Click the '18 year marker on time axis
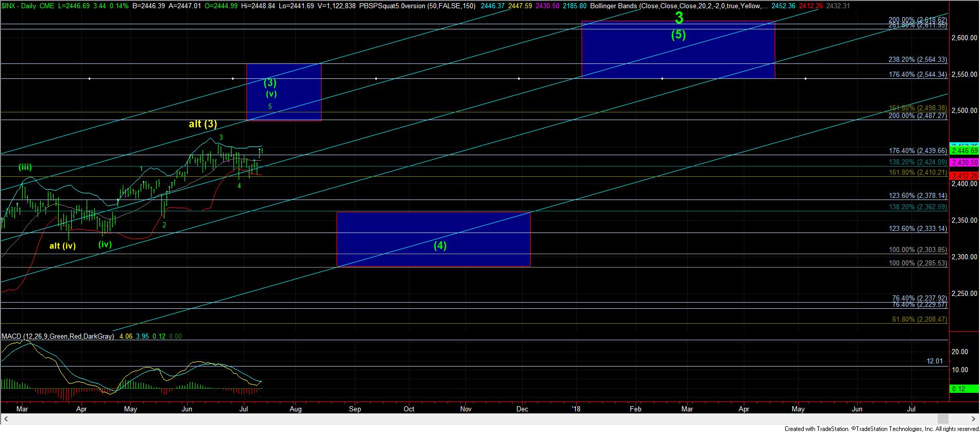 point(576,409)
